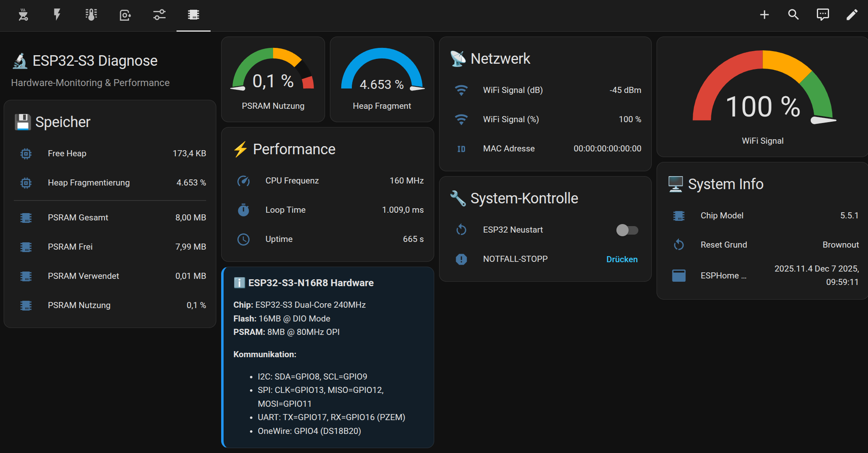Open the PSRAM Nutzung gauge card

click(273, 80)
